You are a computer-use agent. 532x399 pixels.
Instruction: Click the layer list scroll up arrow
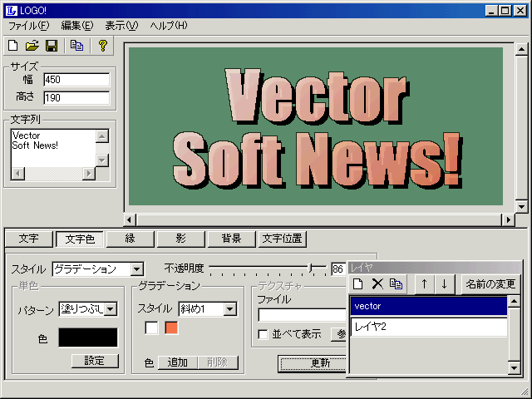coord(514,301)
